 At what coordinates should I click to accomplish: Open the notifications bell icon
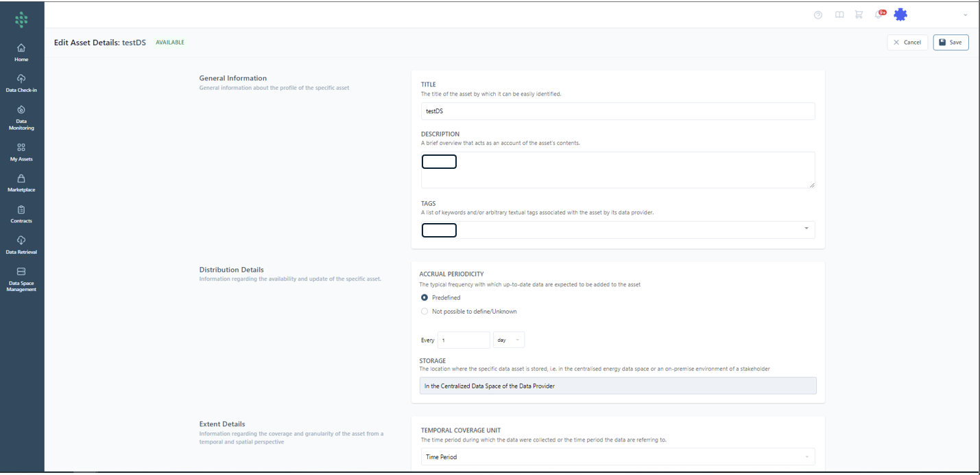point(879,15)
